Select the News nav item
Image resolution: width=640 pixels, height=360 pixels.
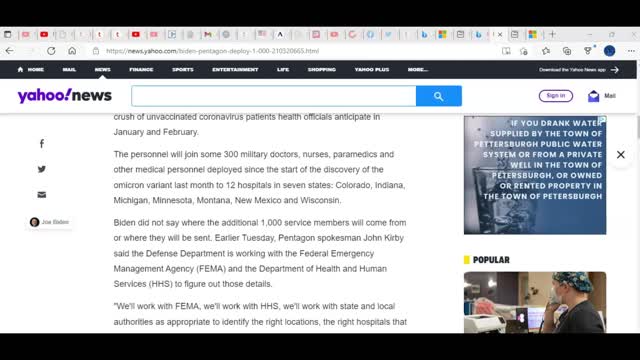(102, 70)
